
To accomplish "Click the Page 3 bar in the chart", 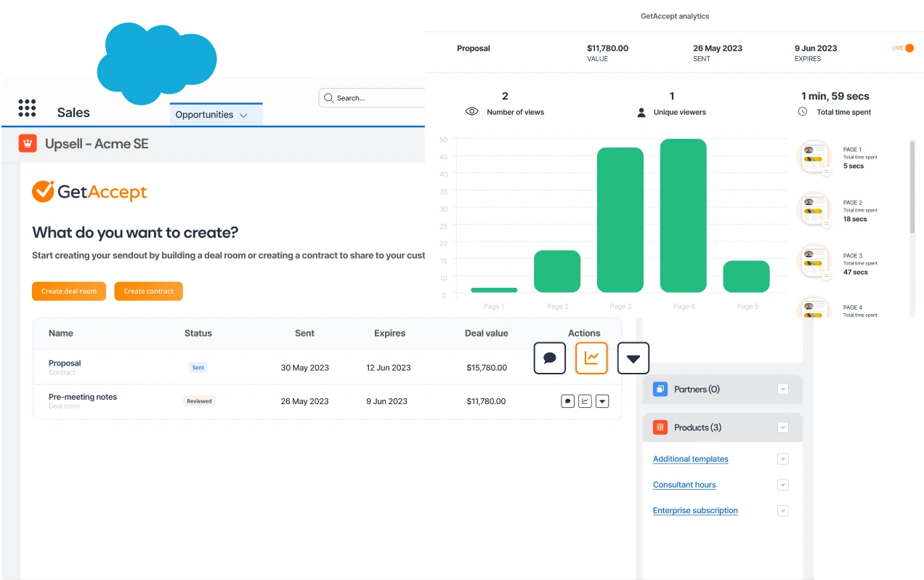I will click(620, 220).
